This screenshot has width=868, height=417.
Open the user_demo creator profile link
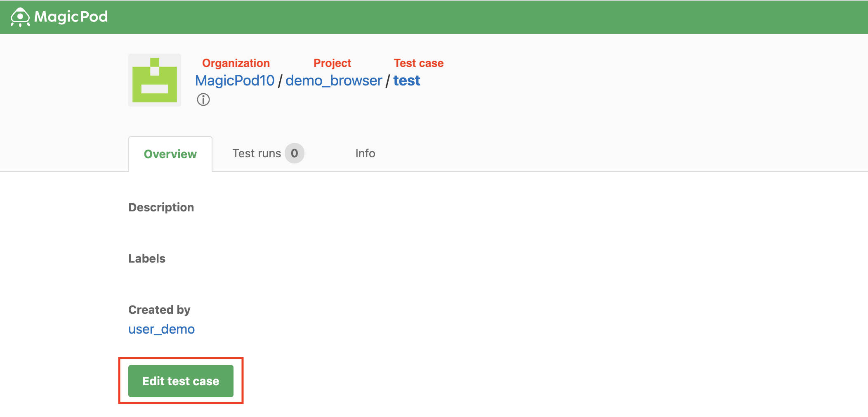click(161, 329)
